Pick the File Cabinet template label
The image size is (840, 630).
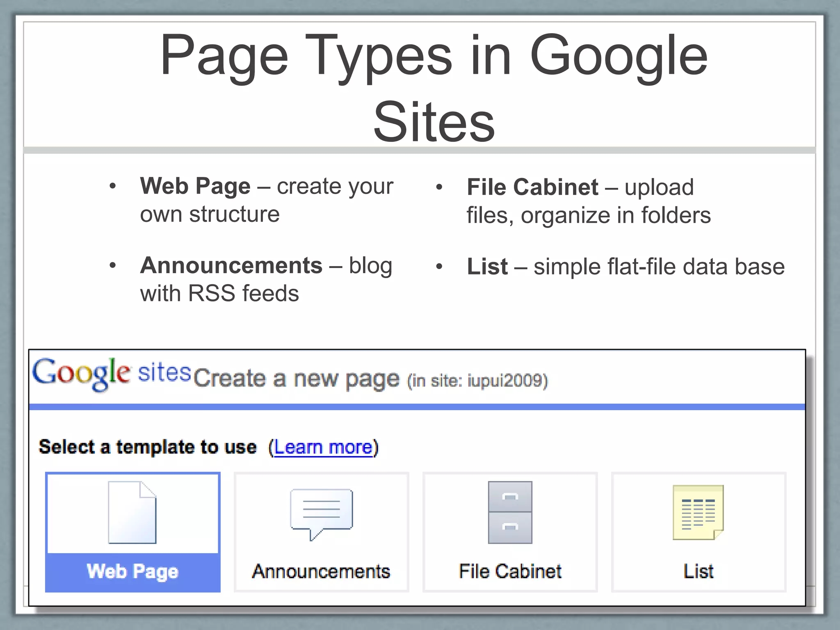pyautogui.click(x=510, y=571)
